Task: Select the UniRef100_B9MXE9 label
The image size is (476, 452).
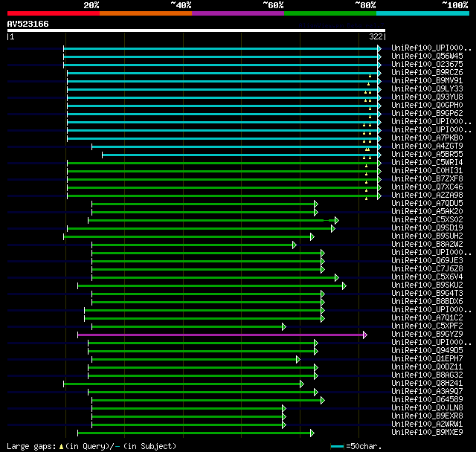Action: (427, 432)
